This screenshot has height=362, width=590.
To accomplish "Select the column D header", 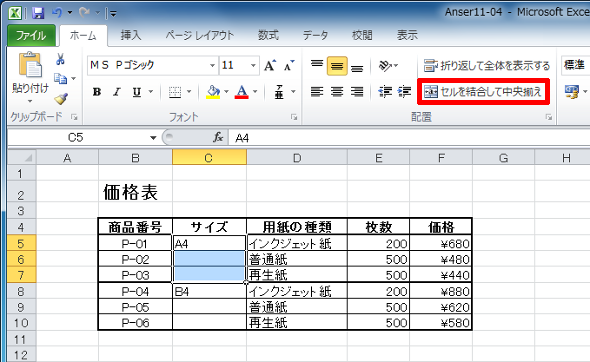I will point(297,158).
